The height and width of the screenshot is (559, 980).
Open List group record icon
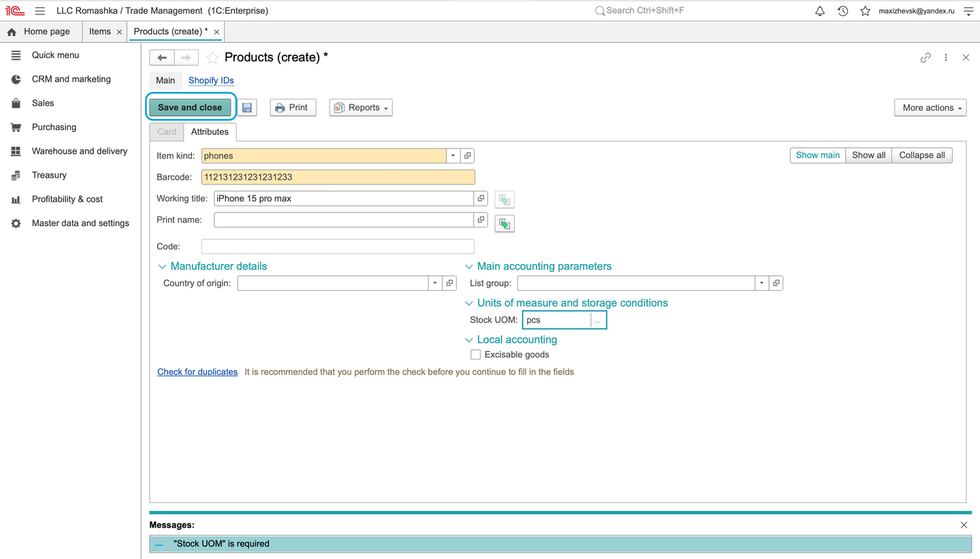coord(776,283)
